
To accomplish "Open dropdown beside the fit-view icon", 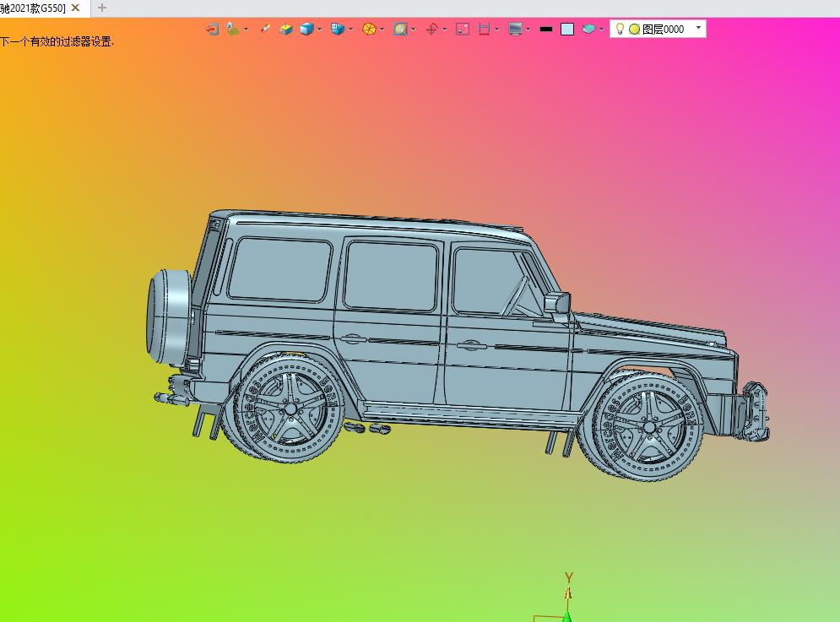I will pyautogui.click(x=413, y=29).
